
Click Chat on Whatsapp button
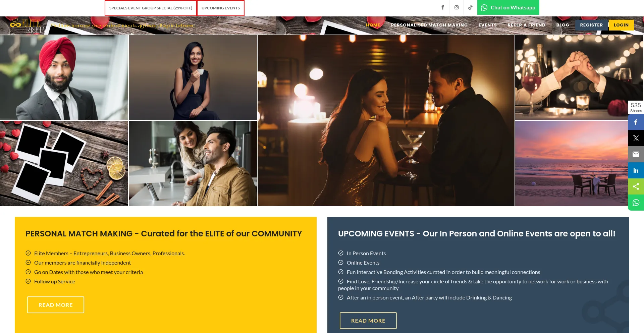(x=508, y=7)
